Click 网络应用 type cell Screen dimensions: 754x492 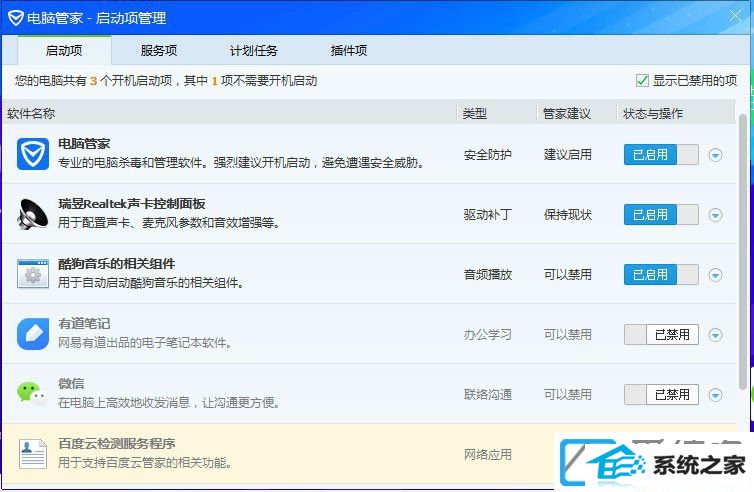(488, 454)
